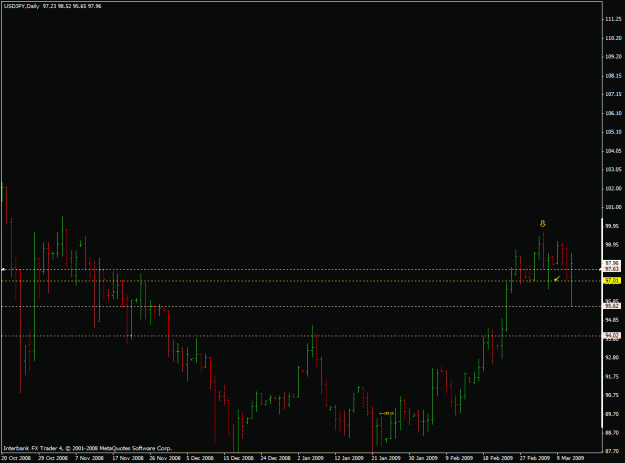
Task: Select the yellow 97.01 price label
Action: [x=612, y=281]
